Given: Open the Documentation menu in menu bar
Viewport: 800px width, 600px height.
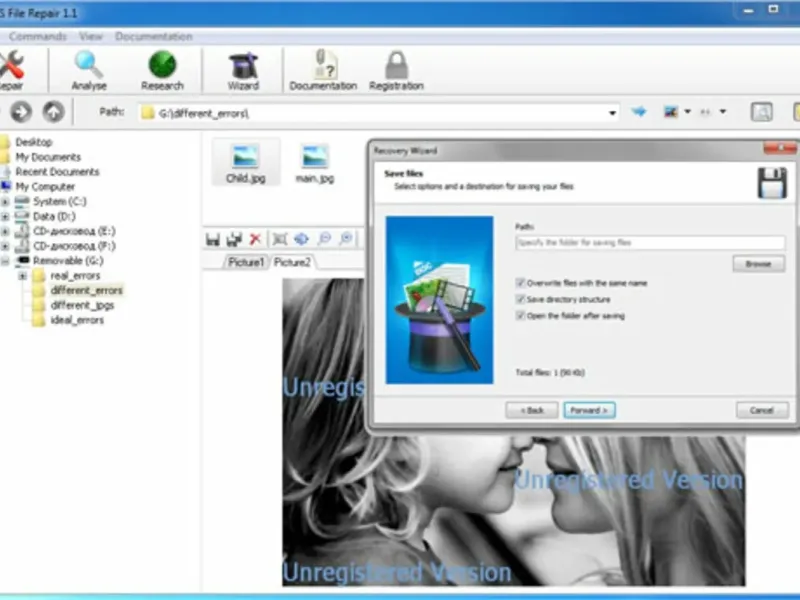Looking at the screenshot, I should point(154,36).
